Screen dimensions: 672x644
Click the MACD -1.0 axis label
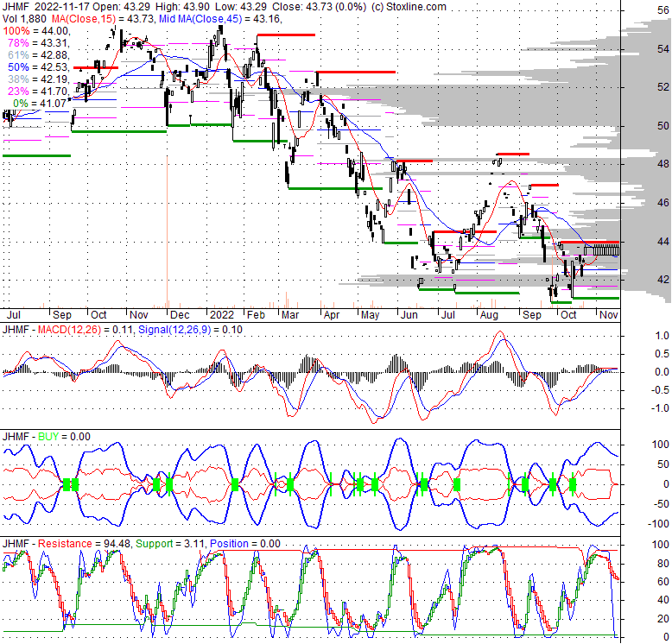pyautogui.click(x=661, y=408)
